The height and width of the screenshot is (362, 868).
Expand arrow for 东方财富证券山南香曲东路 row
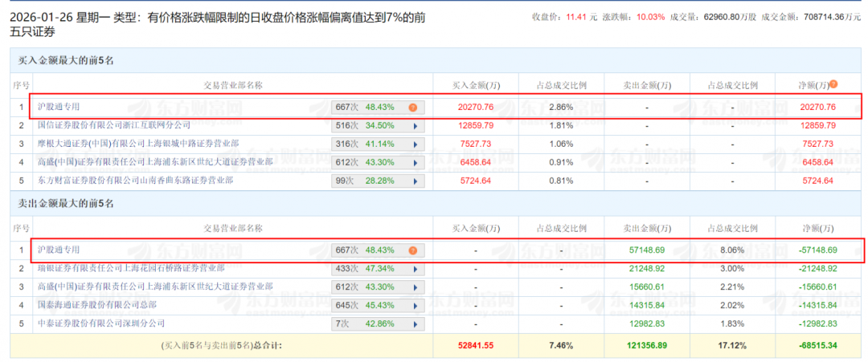point(416,181)
